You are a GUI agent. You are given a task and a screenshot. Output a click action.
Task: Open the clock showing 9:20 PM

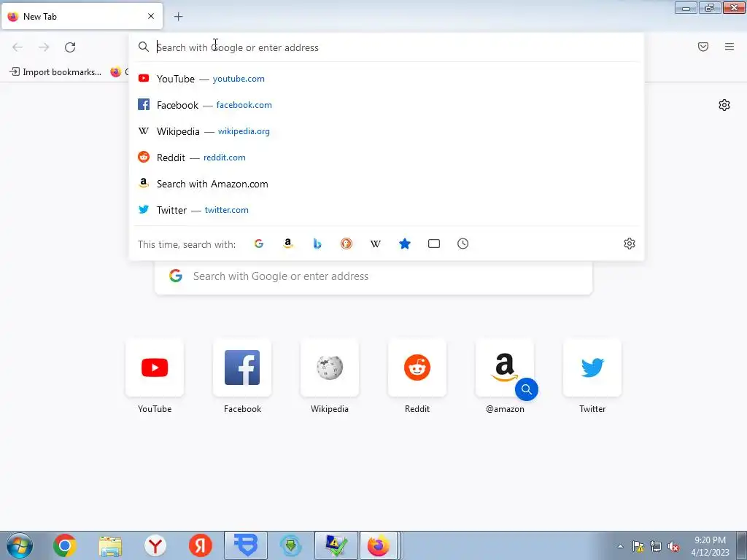(x=710, y=546)
